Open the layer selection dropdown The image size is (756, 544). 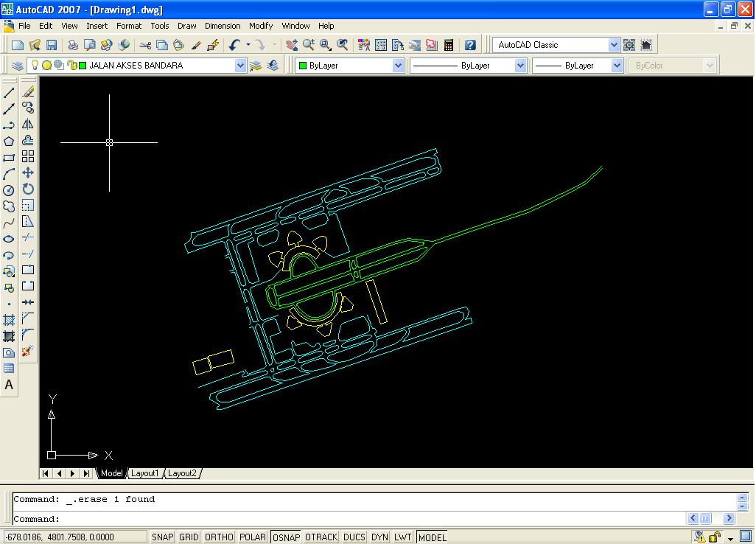pos(241,65)
